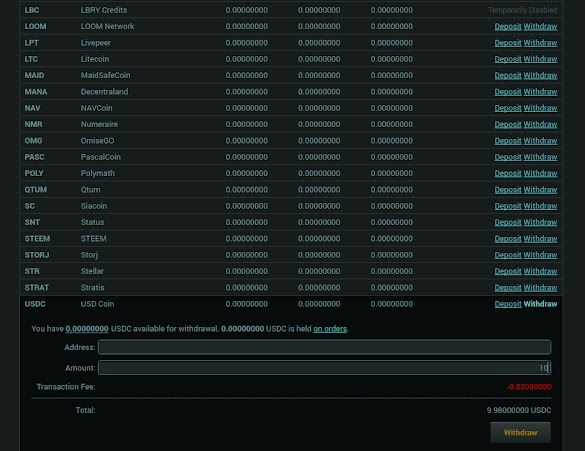Click the MANA ticker symbol
585x451 pixels.
point(36,92)
